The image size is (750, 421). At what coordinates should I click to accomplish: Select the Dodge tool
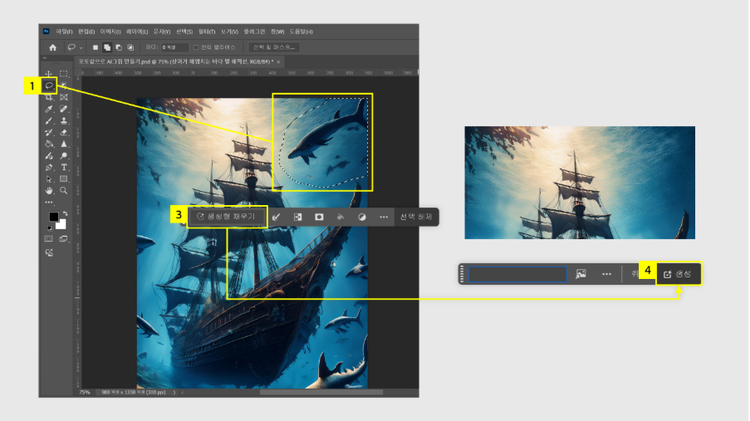click(64, 155)
